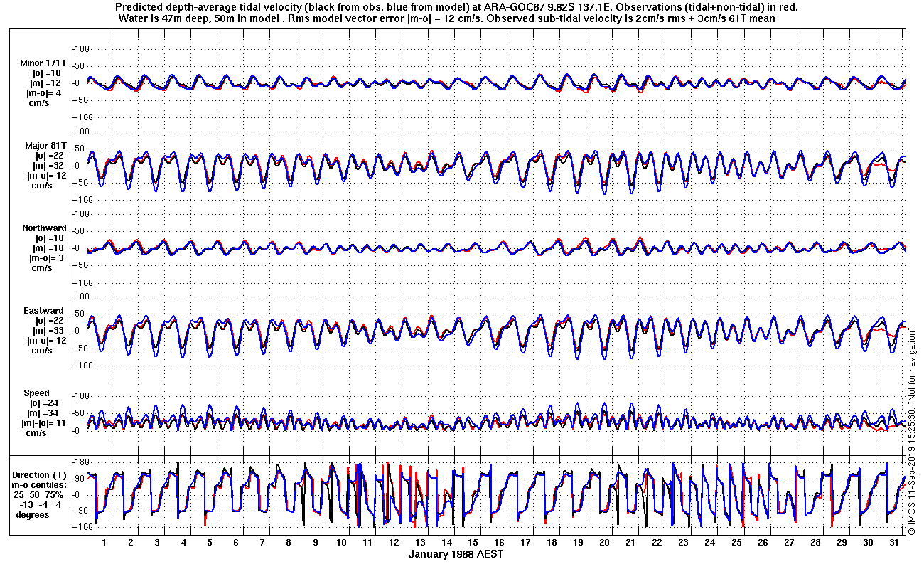Click day "29" on the date axis
Image resolution: width=924 pixels, height=569 pixels.
(841, 542)
